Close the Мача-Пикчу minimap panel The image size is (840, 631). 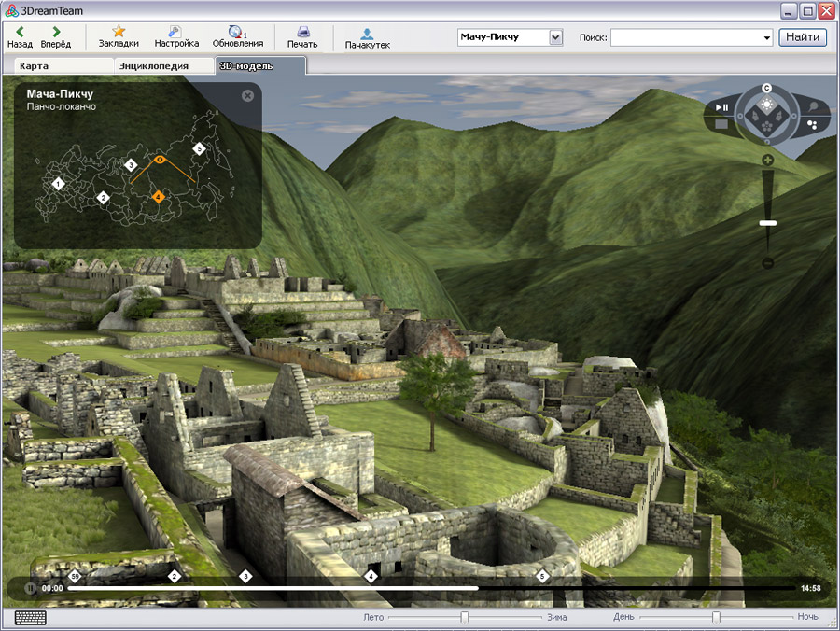247,95
